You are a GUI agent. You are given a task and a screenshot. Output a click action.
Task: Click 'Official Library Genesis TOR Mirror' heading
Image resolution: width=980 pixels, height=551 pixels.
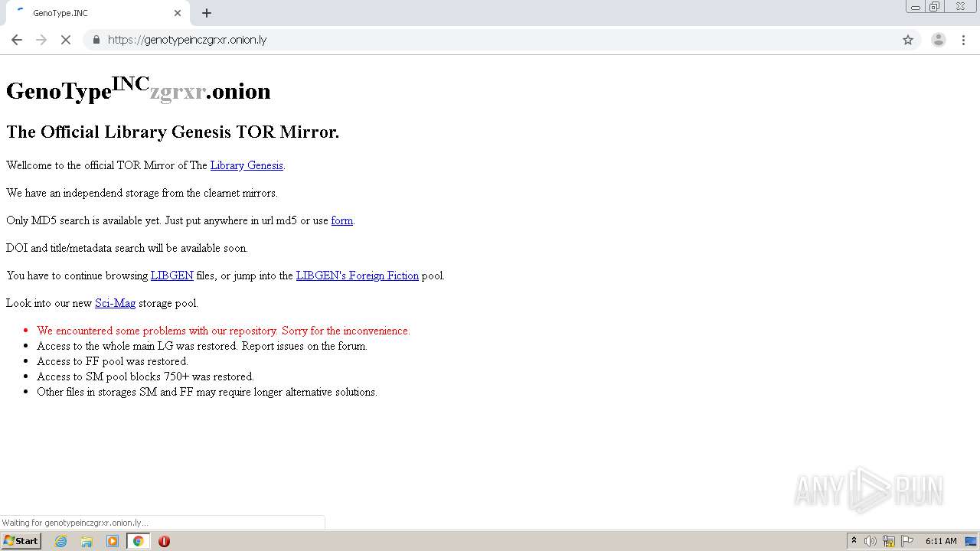click(173, 132)
